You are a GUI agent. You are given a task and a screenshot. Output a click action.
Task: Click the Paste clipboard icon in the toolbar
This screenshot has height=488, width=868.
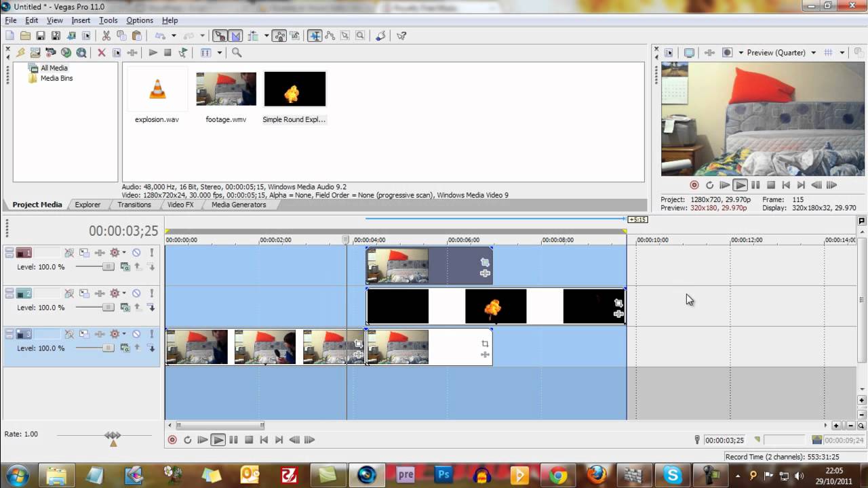tap(137, 36)
